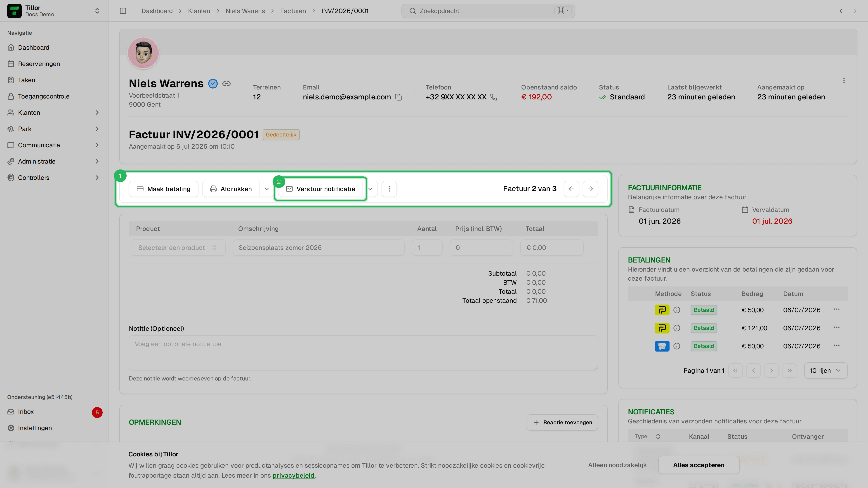The width and height of the screenshot is (868, 488).
Task: Click Reactie toevoegen button
Action: 562,423
